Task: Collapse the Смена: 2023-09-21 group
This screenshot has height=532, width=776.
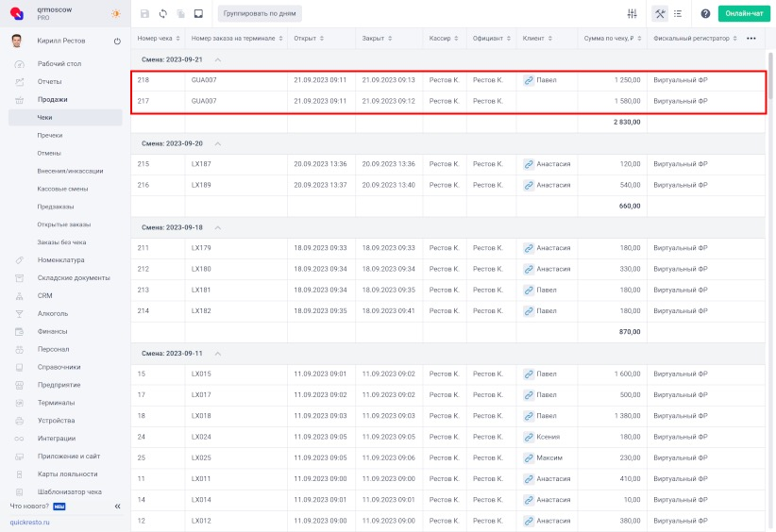Action: [x=218, y=59]
